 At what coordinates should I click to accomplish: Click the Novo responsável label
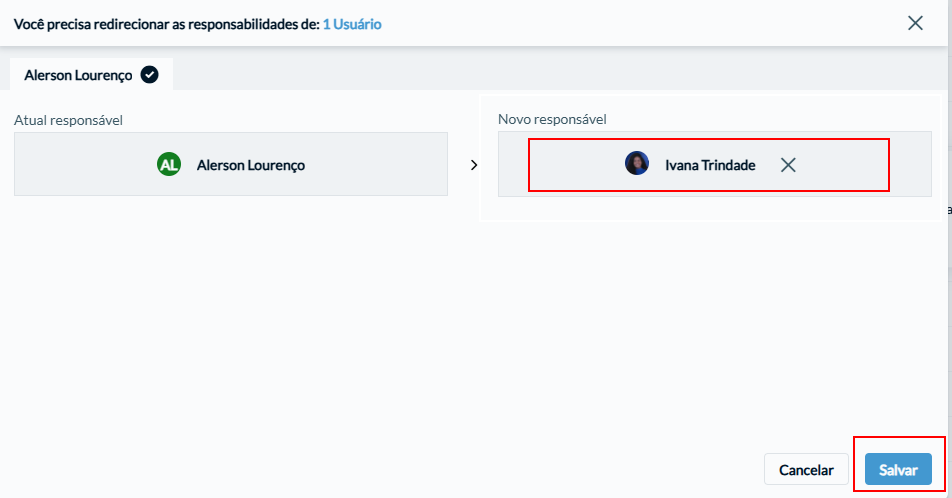pyautogui.click(x=552, y=119)
